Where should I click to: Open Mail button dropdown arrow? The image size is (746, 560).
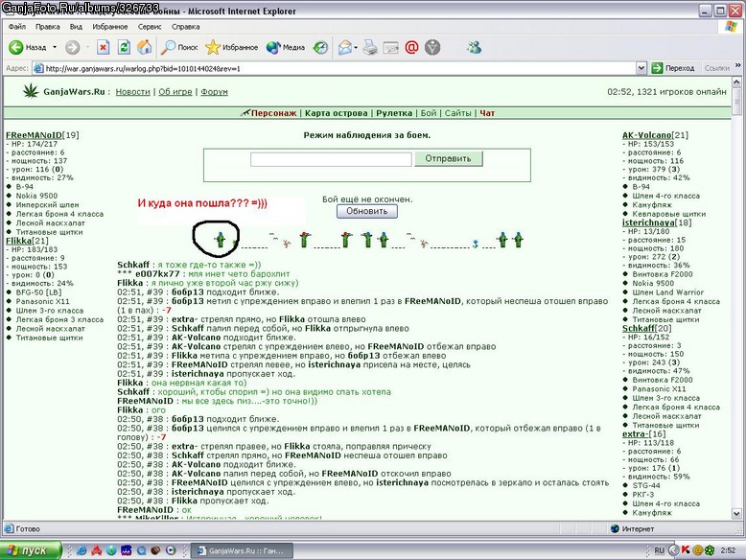point(356,47)
